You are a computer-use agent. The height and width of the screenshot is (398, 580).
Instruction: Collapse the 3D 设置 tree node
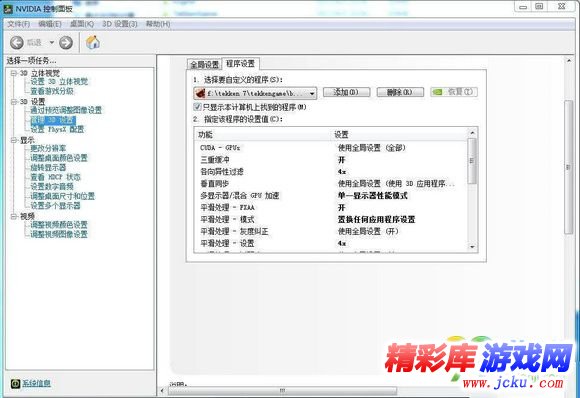coord(14,101)
